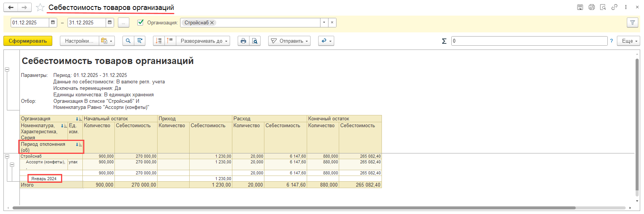Copy link using the chain icon
Image resolution: width=644 pixels, height=214 pixels.
614,7
